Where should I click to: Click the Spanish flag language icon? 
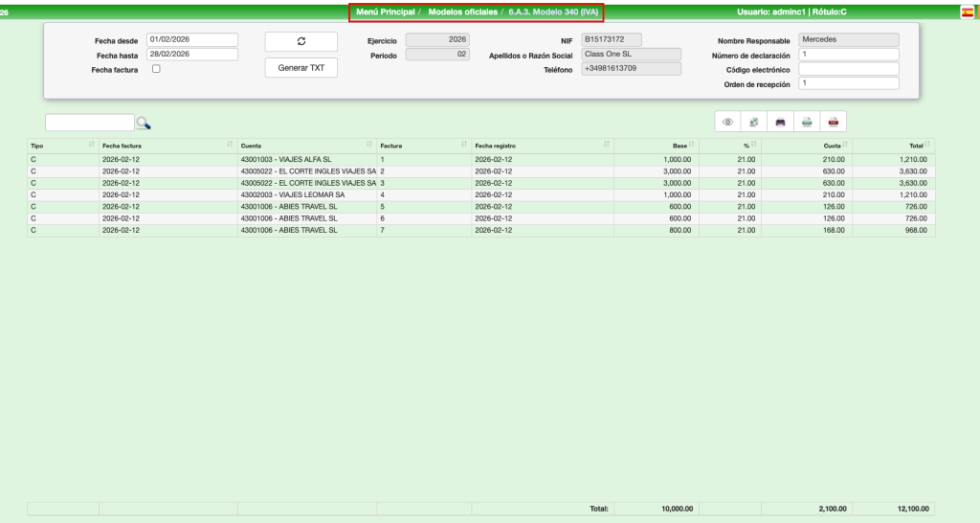coord(968,11)
